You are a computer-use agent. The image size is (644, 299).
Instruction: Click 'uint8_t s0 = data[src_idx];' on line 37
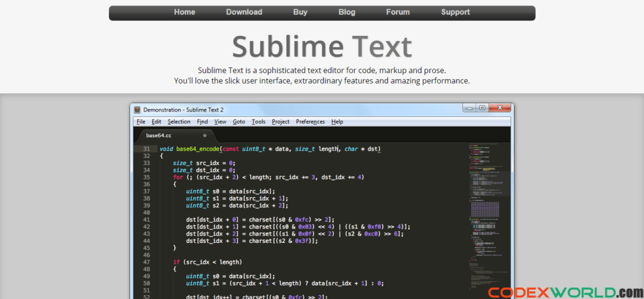point(230,191)
